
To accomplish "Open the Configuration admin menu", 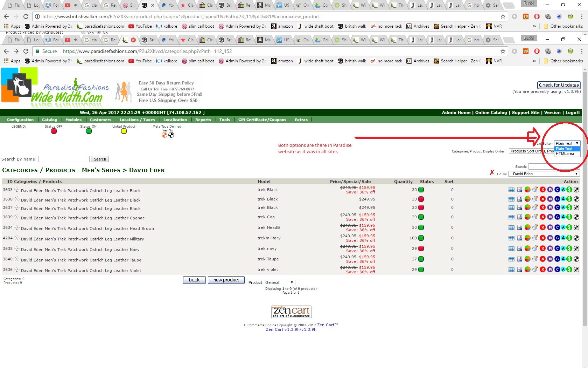I will [20, 120].
